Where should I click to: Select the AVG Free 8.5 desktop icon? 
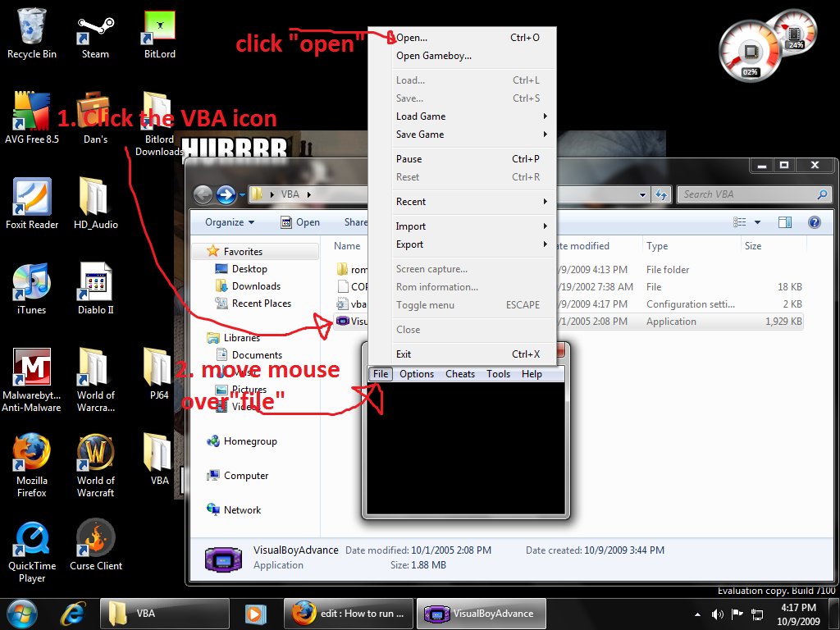click(32, 118)
